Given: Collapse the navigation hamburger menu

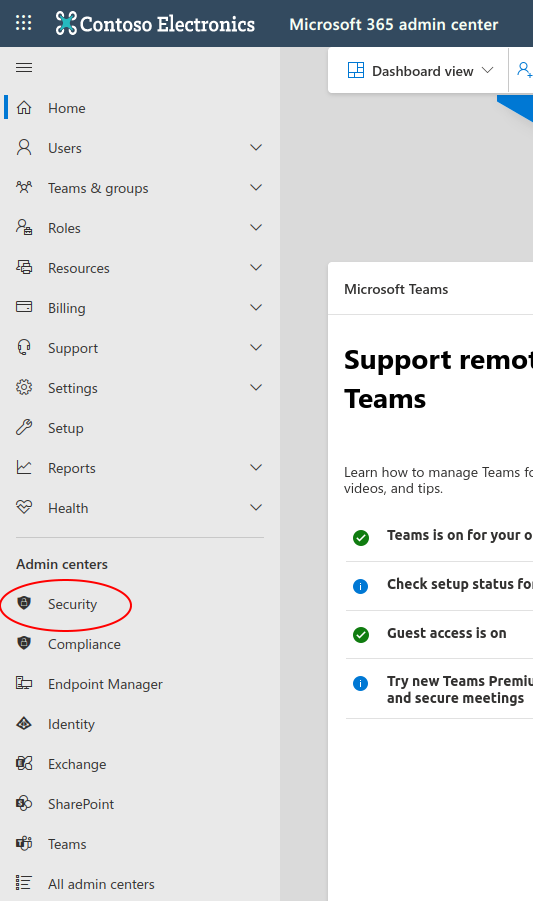Looking at the screenshot, I should pos(24,68).
